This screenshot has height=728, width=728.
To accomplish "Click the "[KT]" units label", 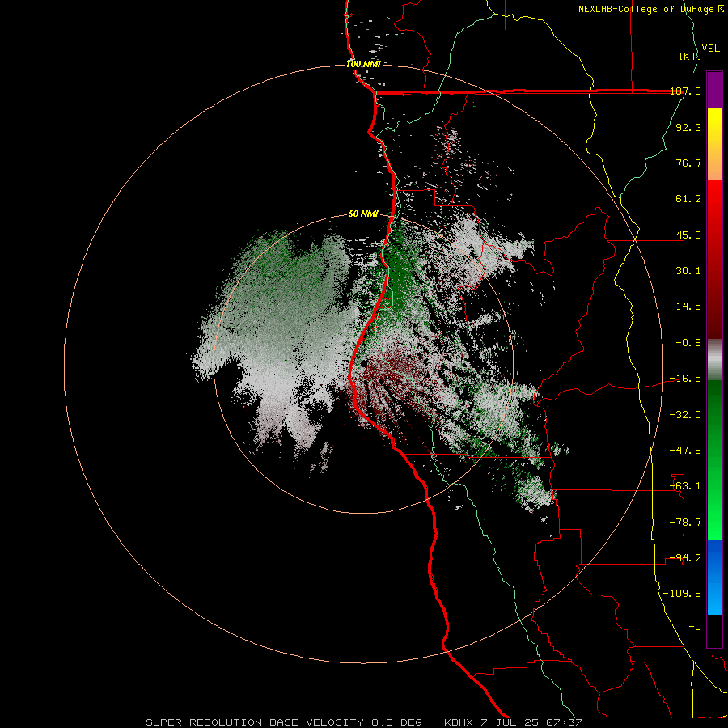I will click(x=690, y=56).
